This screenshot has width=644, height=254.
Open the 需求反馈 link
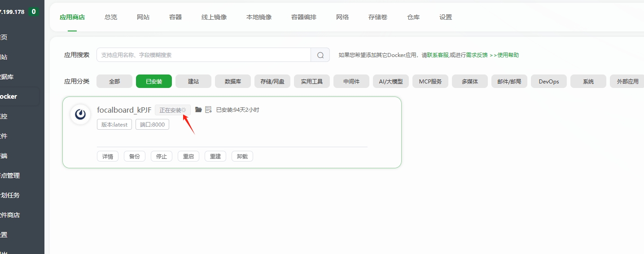click(x=477, y=55)
